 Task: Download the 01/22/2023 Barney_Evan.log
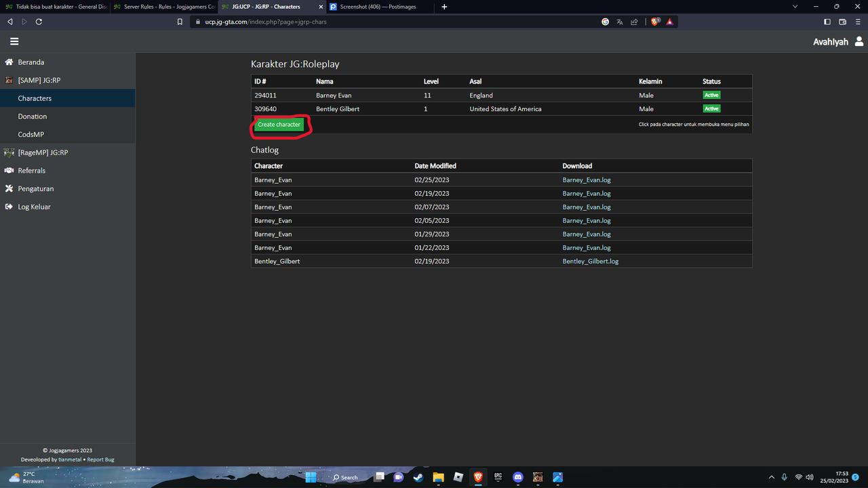(587, 247)
